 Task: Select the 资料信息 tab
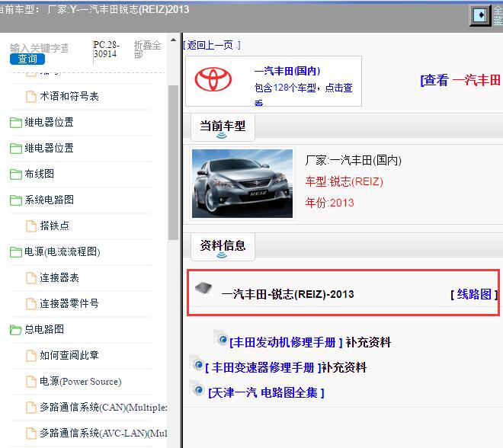[x=223, y=248]
